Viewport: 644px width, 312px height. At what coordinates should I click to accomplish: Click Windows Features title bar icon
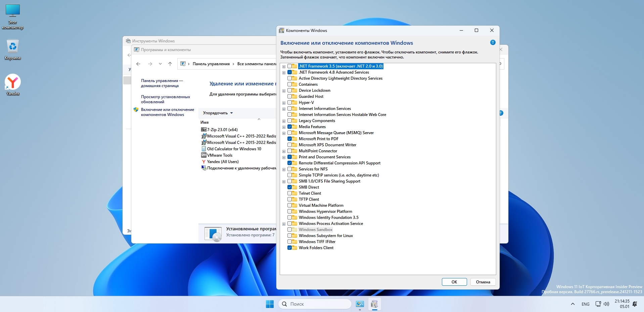point(282,30)
